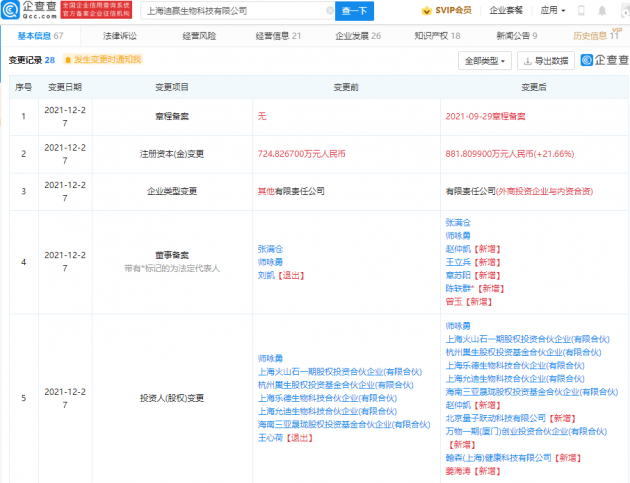Open 北京量子跃动科技有限公司 link
Image resolution: width=630 pixels, height=483 pixels.
[x=496, y=418]
